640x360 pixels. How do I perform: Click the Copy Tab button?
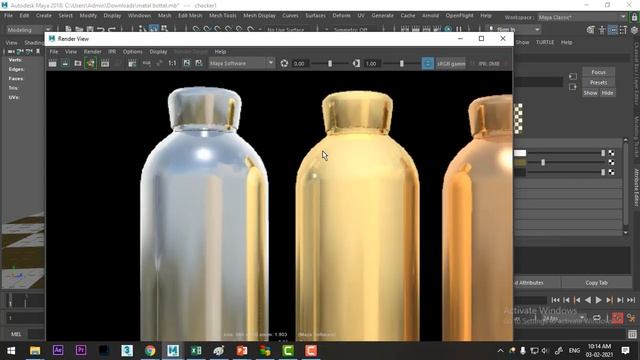[x=596, y=282]
